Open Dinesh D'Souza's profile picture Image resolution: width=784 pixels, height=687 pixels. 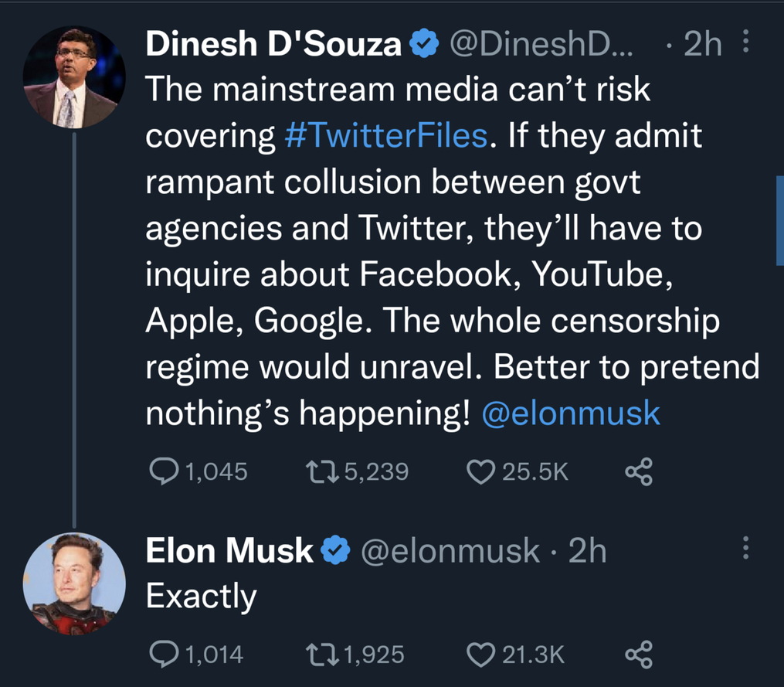point(74,77)
